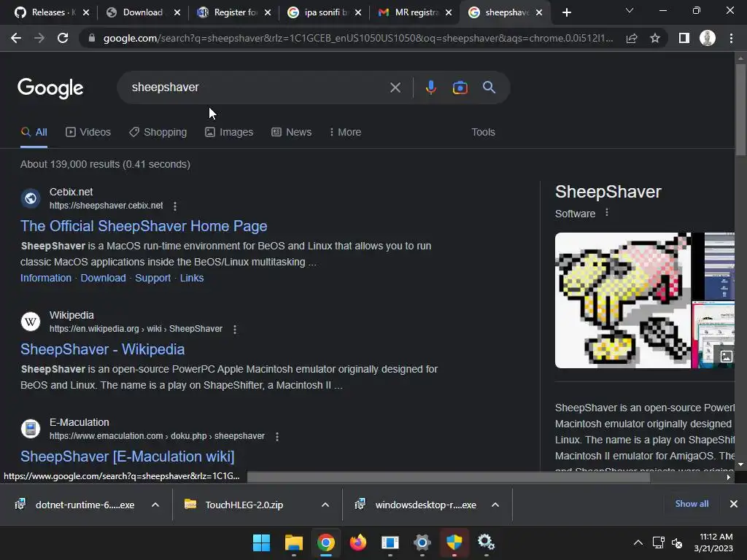Open the SheepShaver sheep logo image

pyautogui.click(x=623, y=300)
